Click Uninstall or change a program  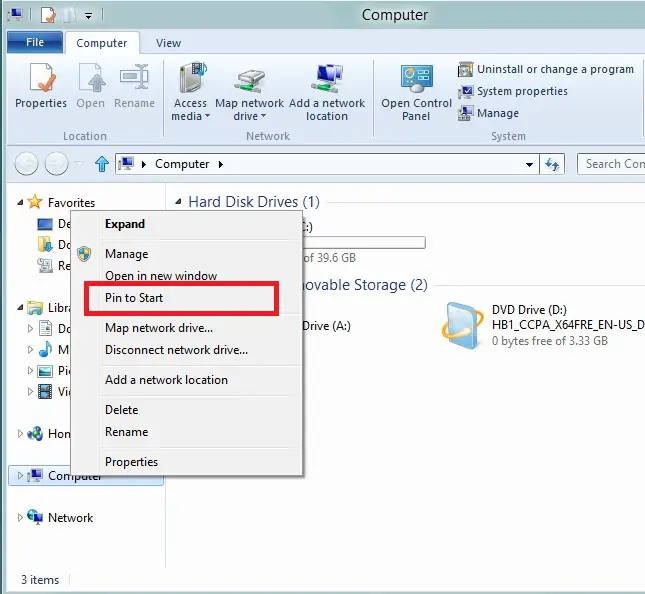[x=546, y=69]
